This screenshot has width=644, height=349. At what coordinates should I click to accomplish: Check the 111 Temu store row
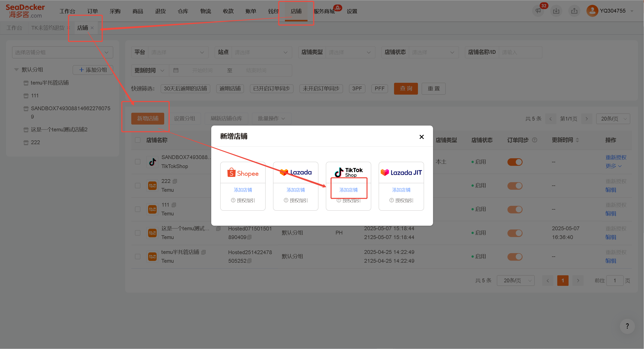138,209
